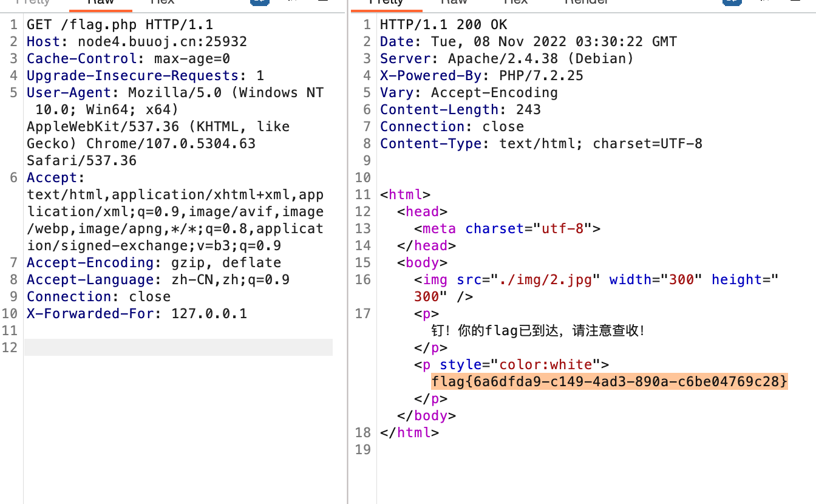
Task: Click the Vary: Accept-Encoding response header
Action: (x=469, y=93)
